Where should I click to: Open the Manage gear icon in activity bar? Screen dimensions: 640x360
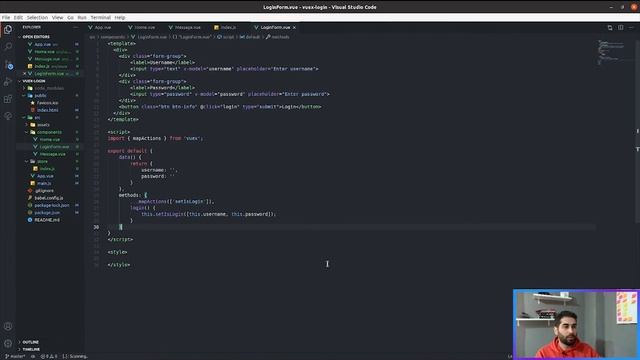point(8,344)
